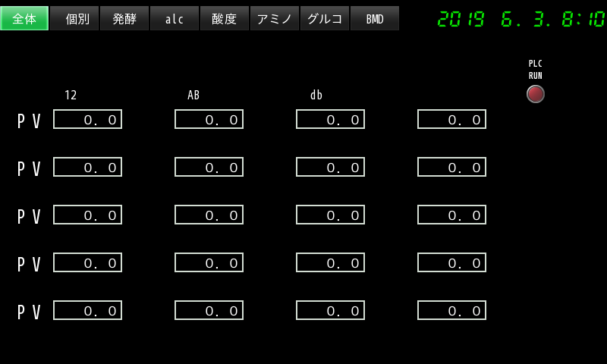
Task: Select first-row PV field under column 12
Action: 87,119
